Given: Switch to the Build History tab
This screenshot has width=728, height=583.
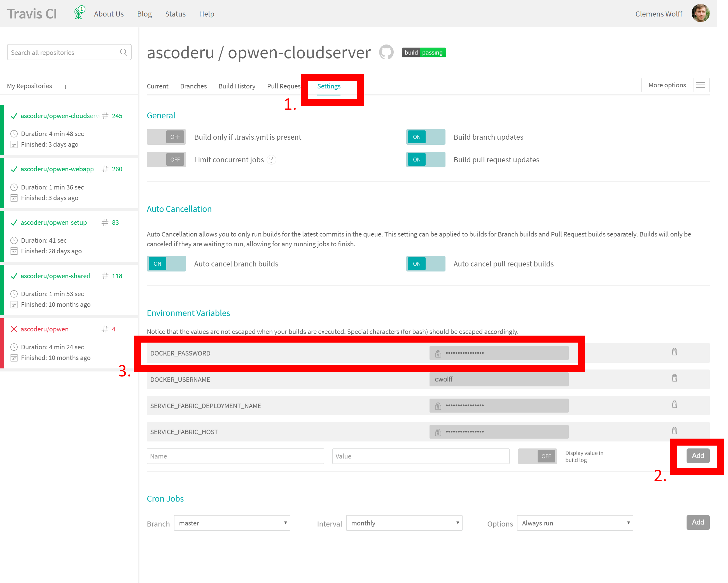Looking at the screenshot, I should pos(237,86).
